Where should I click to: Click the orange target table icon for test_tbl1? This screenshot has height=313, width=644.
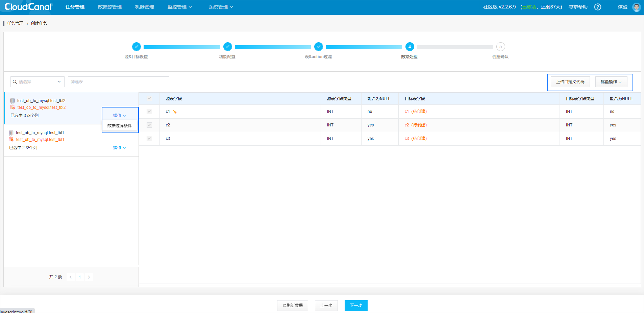click(11, 139)
